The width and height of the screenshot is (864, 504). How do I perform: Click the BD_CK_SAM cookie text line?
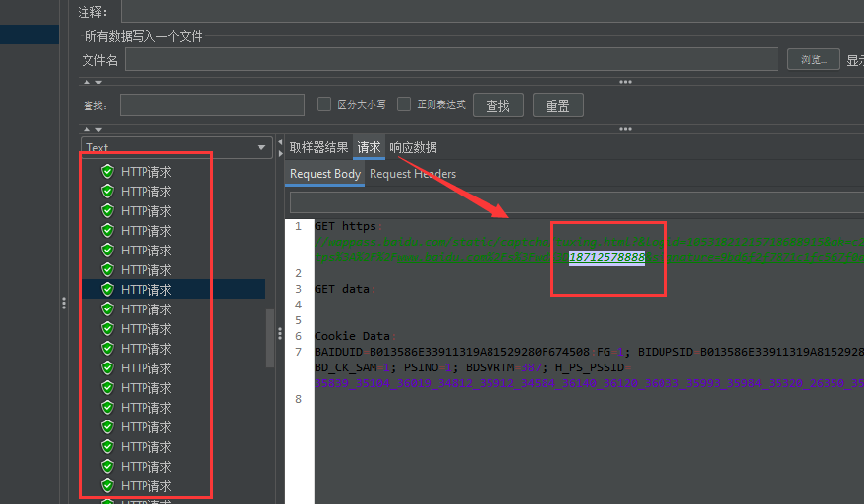coord(473,367)
